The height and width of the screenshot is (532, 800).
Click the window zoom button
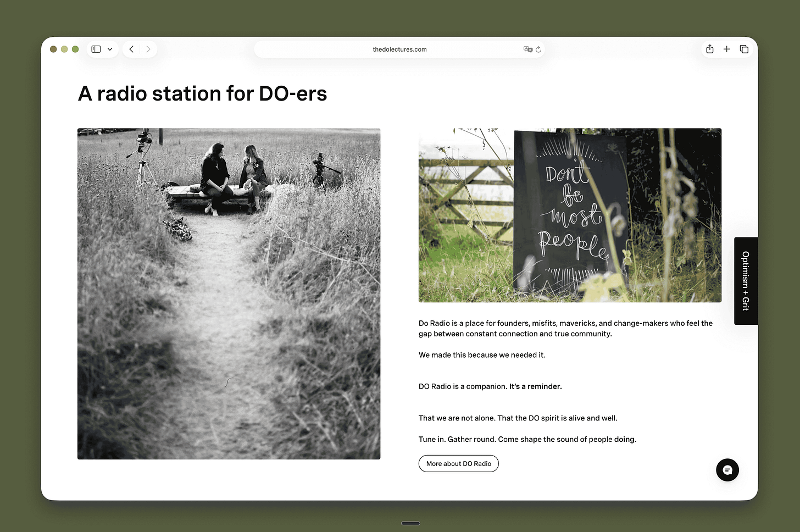[x=75, y=49]
